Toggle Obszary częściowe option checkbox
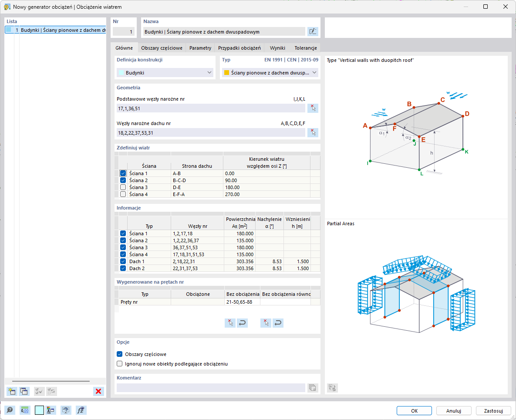 coord(120,354)
